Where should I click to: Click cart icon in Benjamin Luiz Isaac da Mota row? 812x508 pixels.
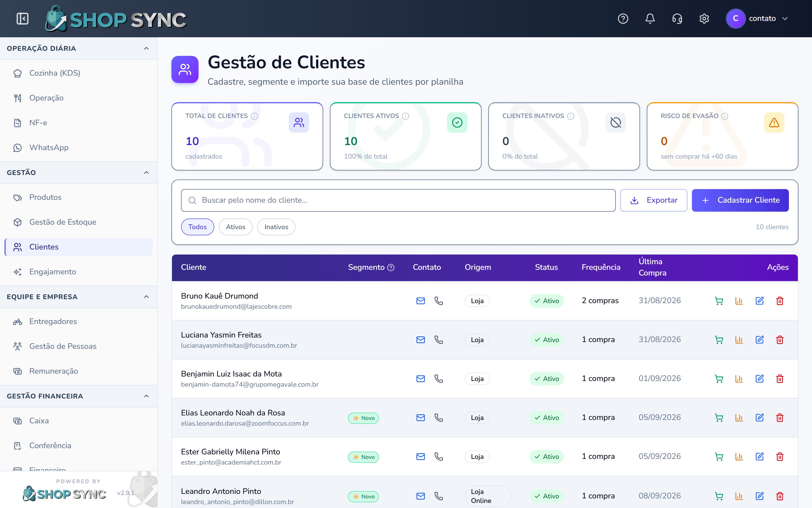click(719, 379)
